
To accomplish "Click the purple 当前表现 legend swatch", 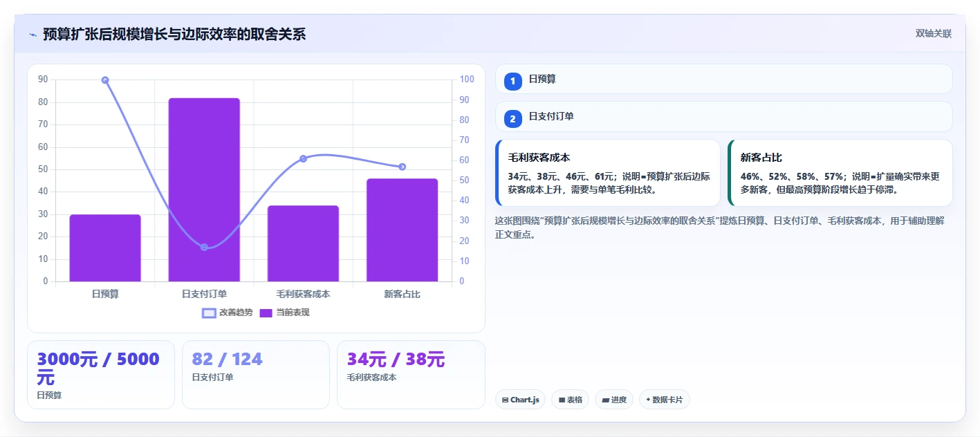I will [266, 313].
